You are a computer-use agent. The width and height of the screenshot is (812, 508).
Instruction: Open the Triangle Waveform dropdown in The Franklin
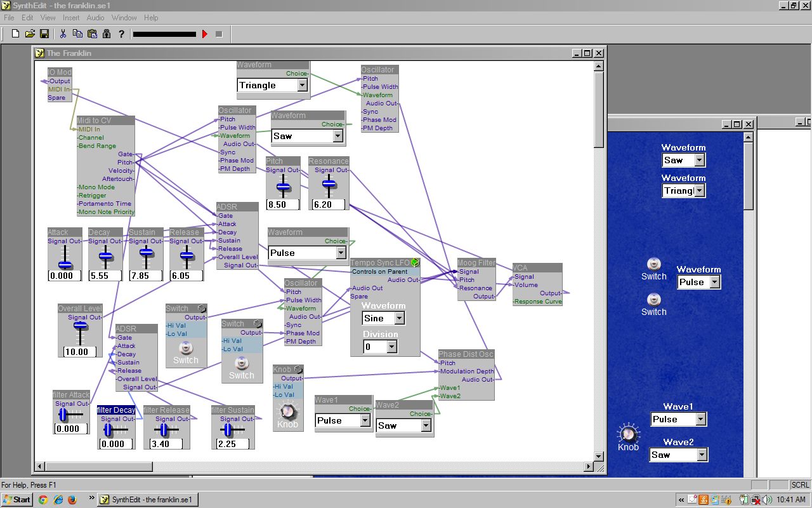(302, 85)
